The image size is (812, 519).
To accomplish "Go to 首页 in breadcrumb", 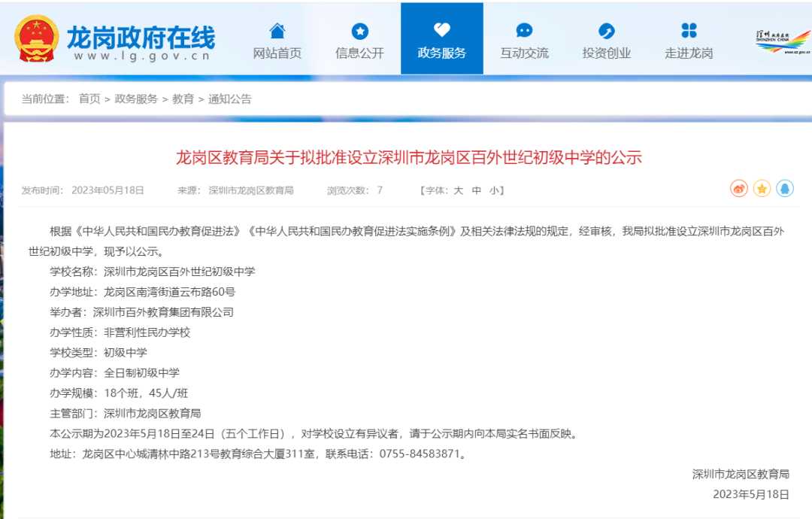I will click(89, 99).
